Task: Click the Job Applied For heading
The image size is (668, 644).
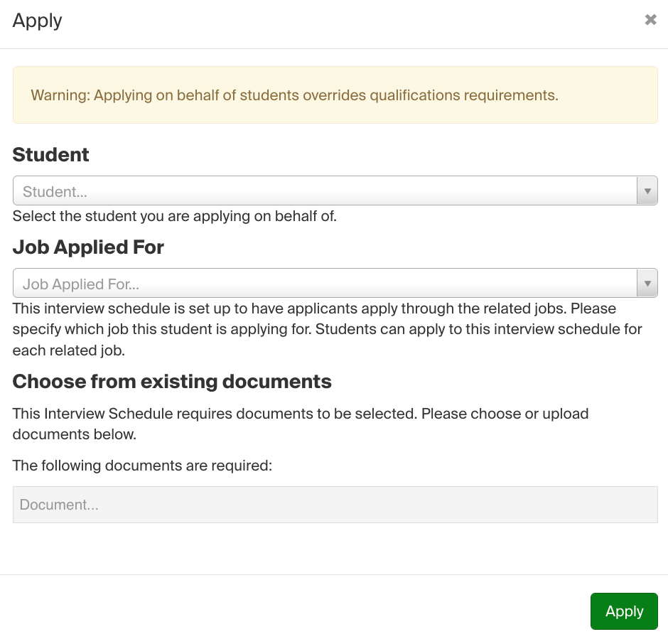Action: pos(88,247)
